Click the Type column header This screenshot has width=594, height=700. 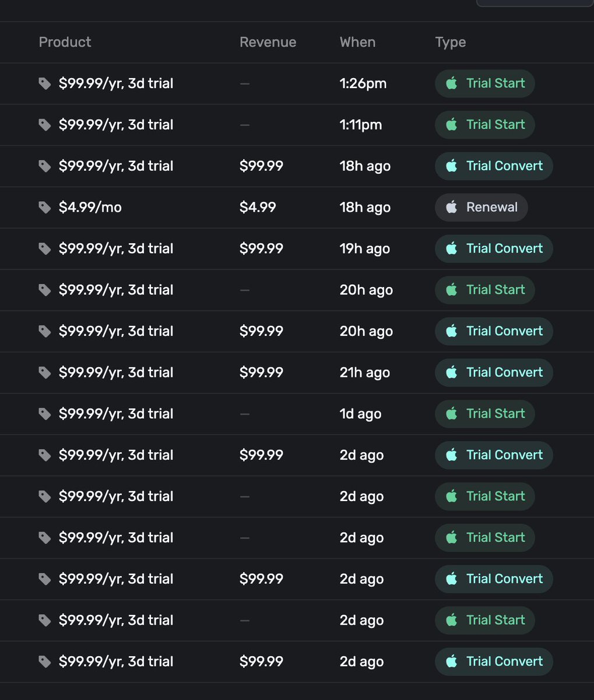point(450,42)
